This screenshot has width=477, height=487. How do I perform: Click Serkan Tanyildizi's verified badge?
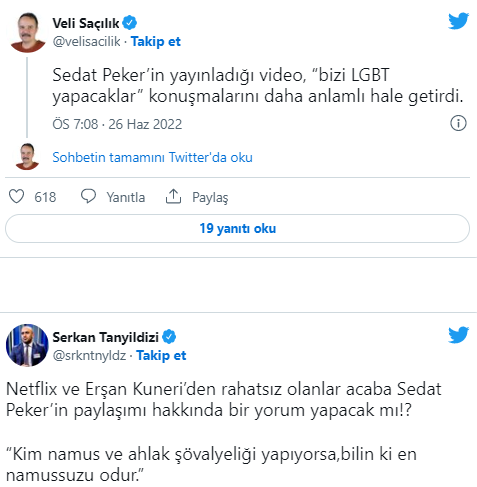tap(169, 337)
